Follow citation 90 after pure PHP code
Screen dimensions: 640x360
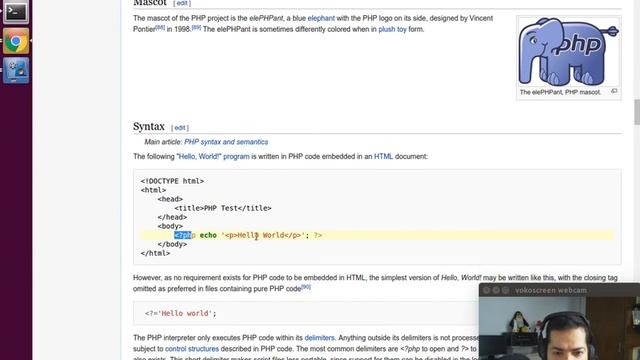pos(306,287)
